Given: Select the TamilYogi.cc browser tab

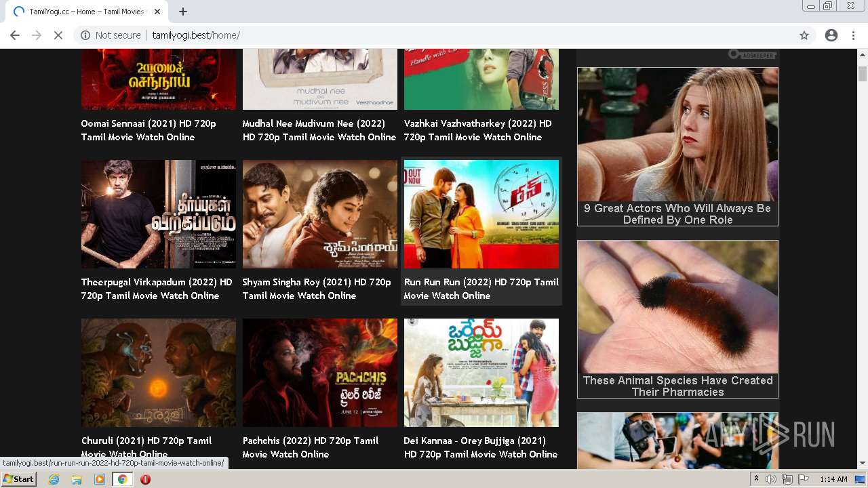Looking at the screenshot, I should (x=86, y=12).
